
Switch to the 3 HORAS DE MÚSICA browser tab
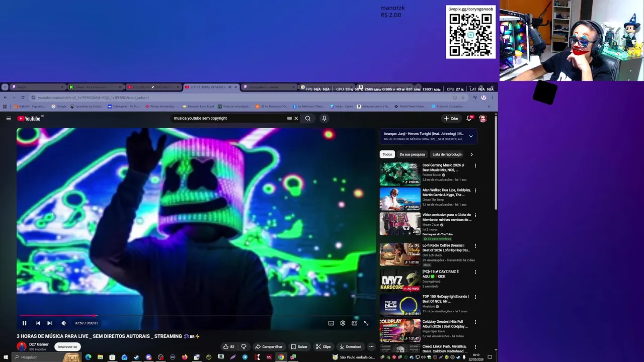point(210,87)
